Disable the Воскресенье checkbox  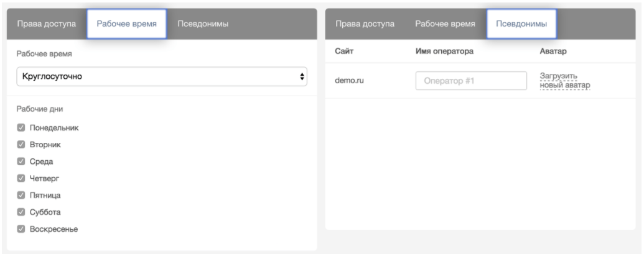click(21, 229)
